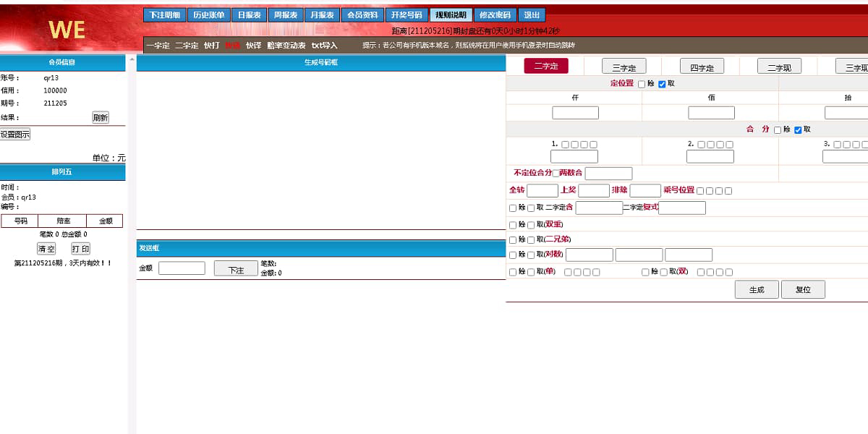This screenshot has width=868, height=434.
Task: Click the 全转 input field
Action: point(542,191)
